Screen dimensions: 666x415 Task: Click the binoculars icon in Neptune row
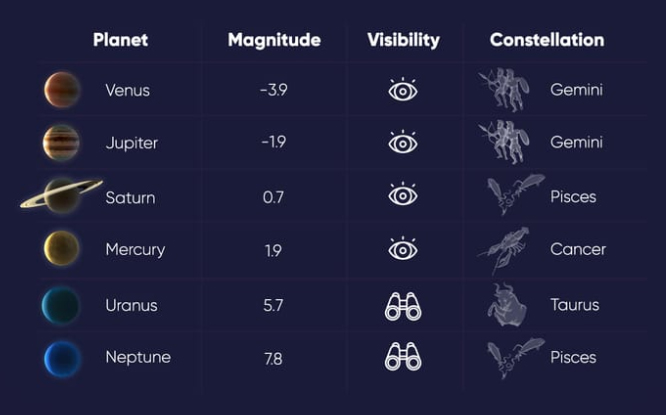pyautogui.click(x=403, y=357)
